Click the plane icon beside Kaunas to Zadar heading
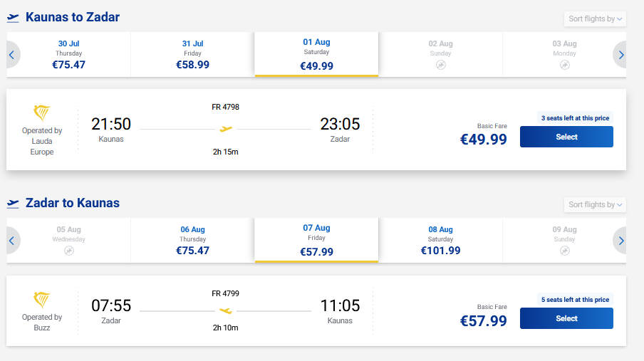The height and width of the screenshot is (361, 644). click(x=13, y=18)
